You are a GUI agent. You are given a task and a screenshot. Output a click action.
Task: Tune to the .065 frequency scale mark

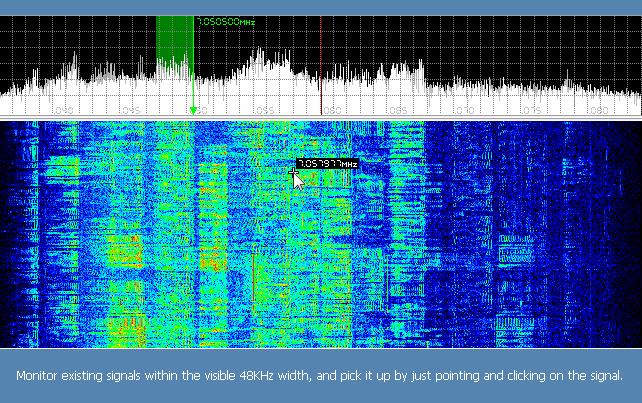[398, 110]
